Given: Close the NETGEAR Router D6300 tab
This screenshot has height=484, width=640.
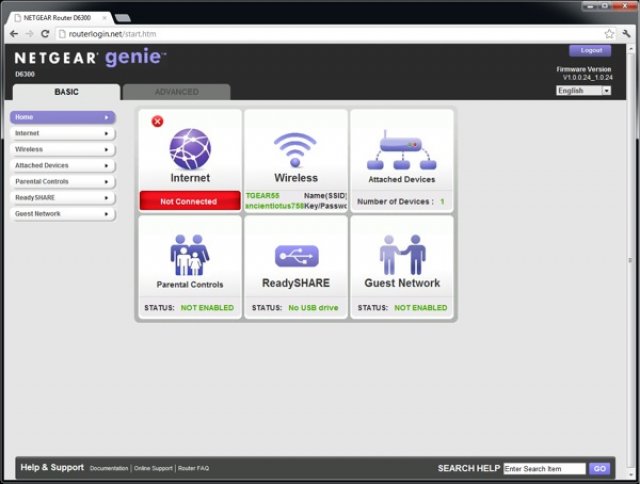Looking at the screenshot, I should (x=105, y=18).
